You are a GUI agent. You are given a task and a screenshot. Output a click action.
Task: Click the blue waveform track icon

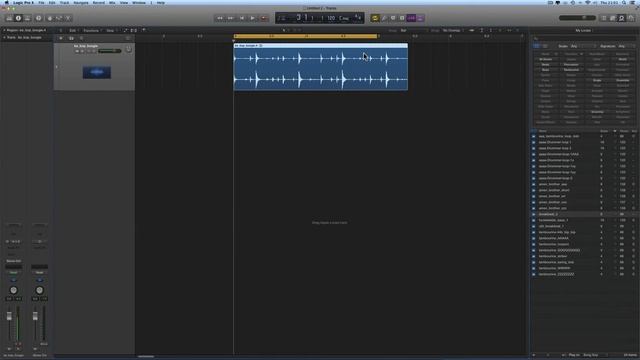(x=97, y=72)
